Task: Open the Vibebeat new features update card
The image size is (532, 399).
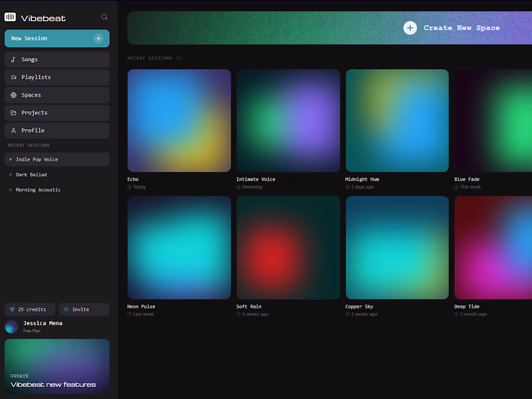Action: (57, 368)
